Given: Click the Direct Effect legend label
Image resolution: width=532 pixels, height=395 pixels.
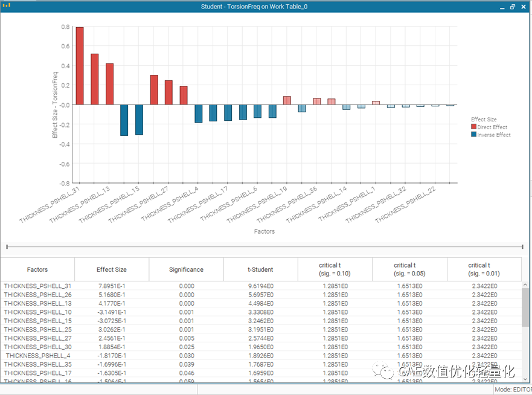Looking at the screenshot, I should (x=492, y=127).
